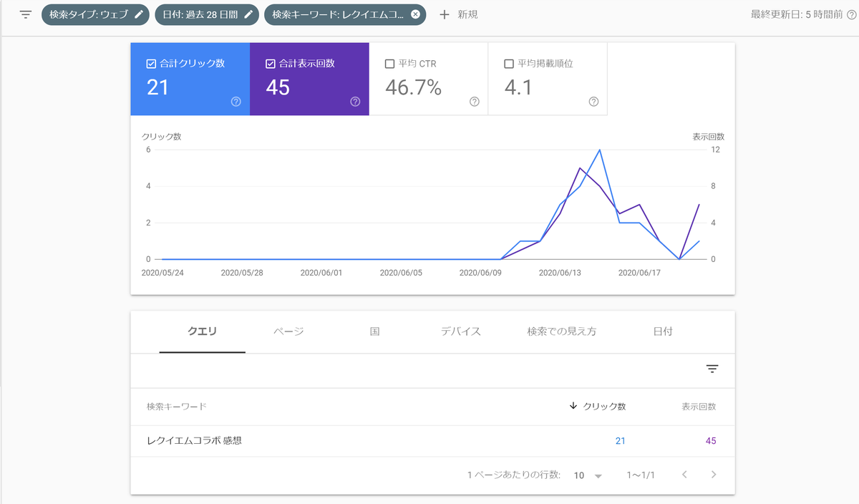Toggle the 合計表示回数 checkbox
The height and width of the screenshot is (504, 859).
270,64
